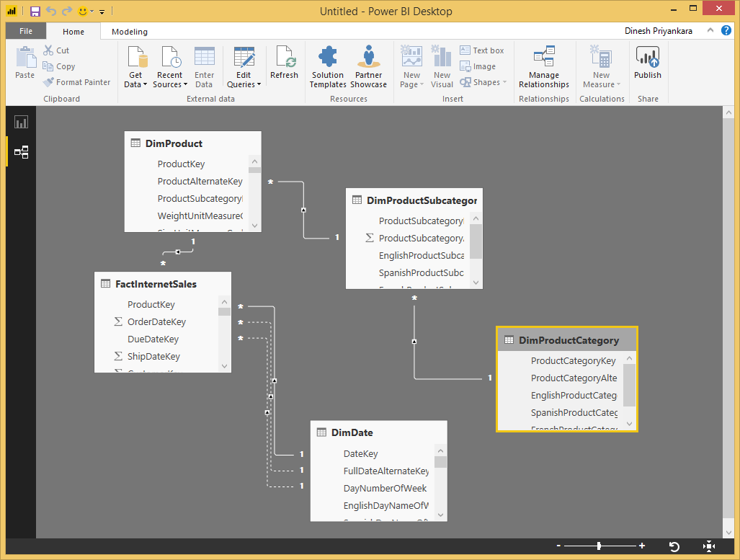Click the DimDate scroll down arrow
Image resolution: width=740 pixels, height=560 pixels.
coord(441,515)
